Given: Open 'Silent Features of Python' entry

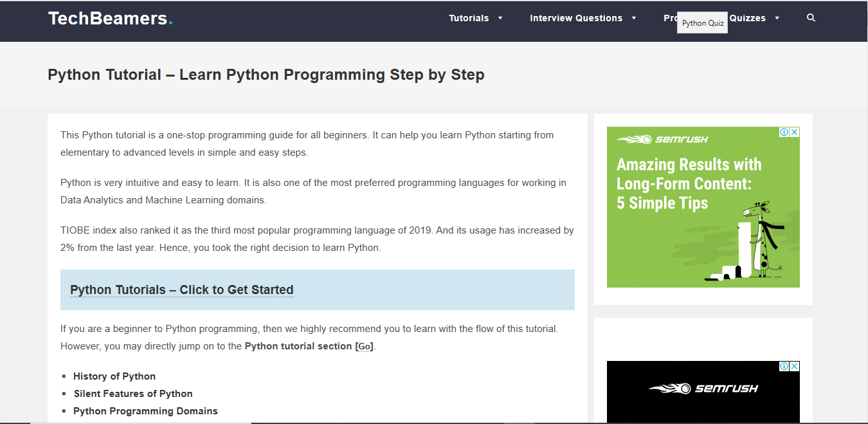Looking at the screenshot, I should pyautogui.click(x=132, y=393).
